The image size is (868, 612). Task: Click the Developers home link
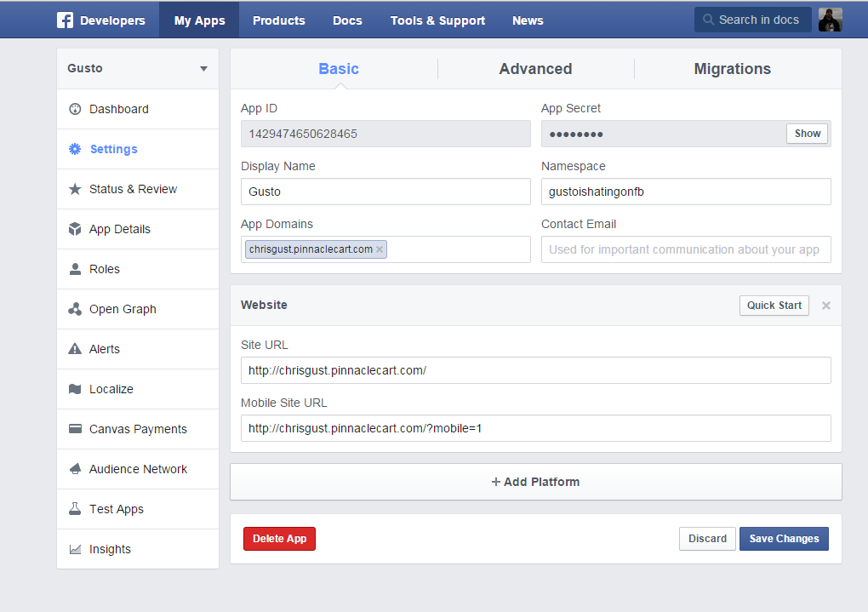(112, 20)
